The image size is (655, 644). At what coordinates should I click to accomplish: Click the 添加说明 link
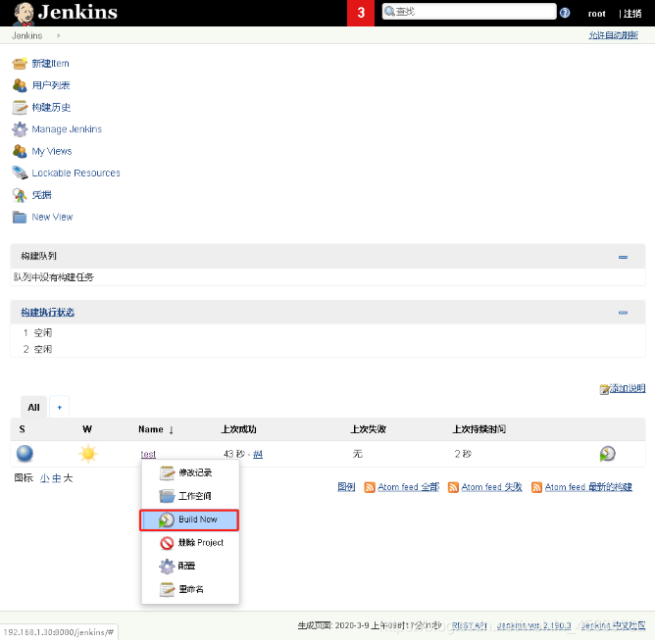(628, 389)
